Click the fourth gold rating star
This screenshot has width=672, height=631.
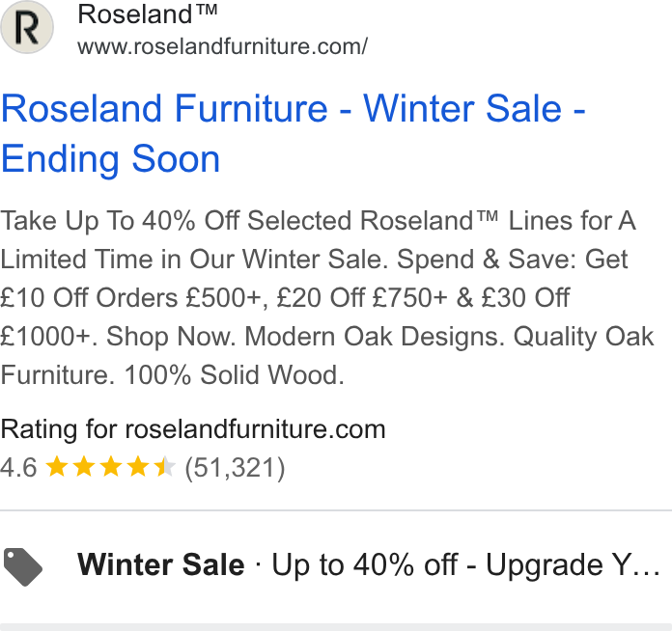[x=138, y=467]
